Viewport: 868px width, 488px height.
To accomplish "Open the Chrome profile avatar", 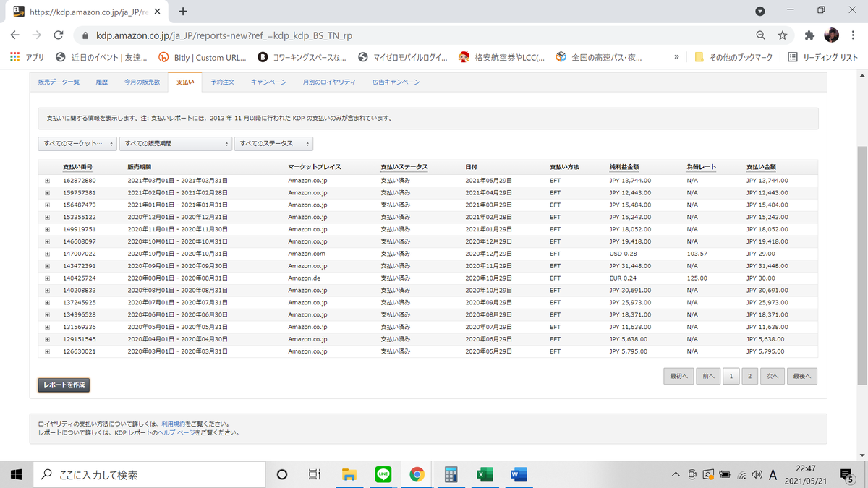I will [831, 35].
